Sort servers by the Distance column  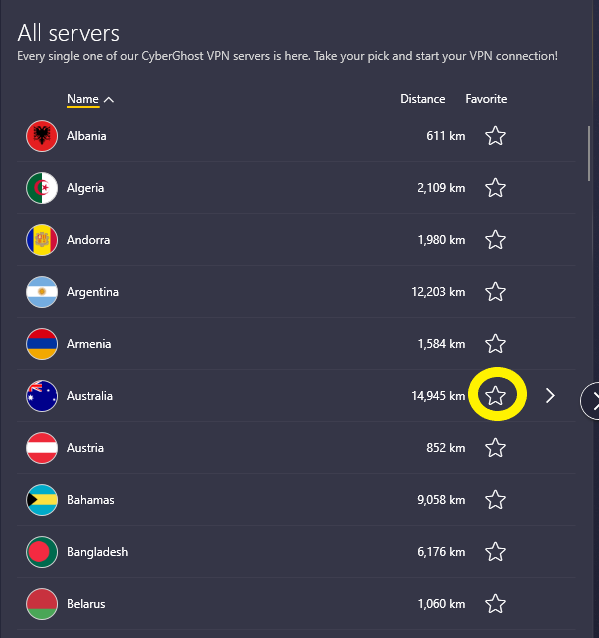tap(422, 99)
